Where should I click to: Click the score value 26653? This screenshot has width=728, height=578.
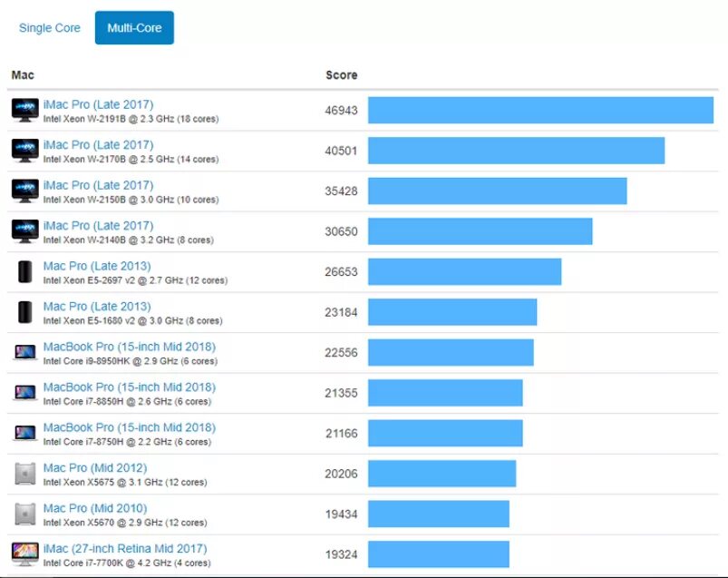[x=341, y=272]
